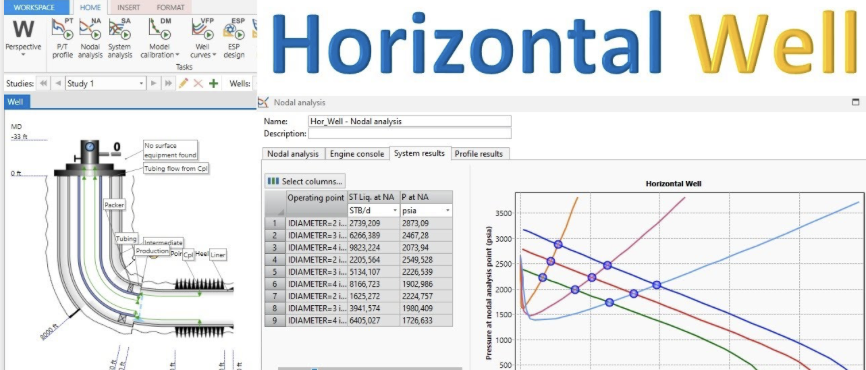866x370 pixels.
Task: Run the System analysis task
Action: click(x=120, y=38)
